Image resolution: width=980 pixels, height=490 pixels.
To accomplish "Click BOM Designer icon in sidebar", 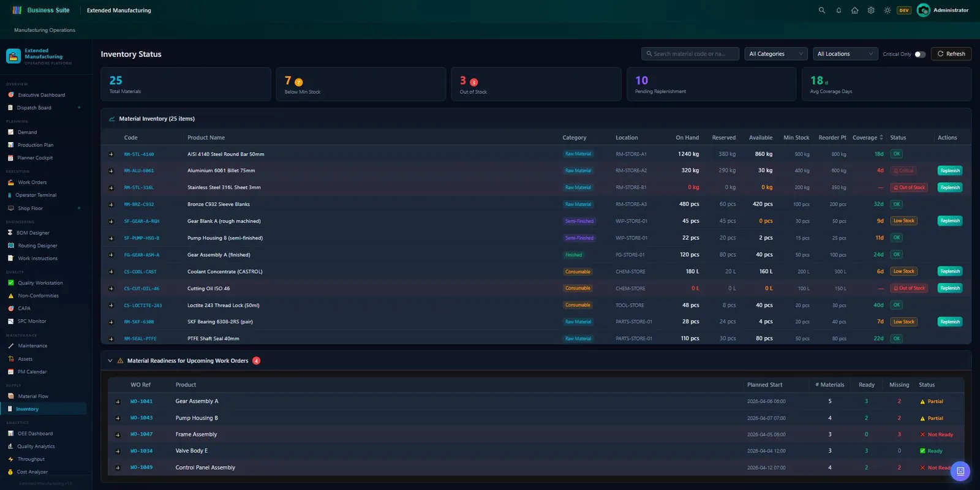I will [x=10, y=233].
